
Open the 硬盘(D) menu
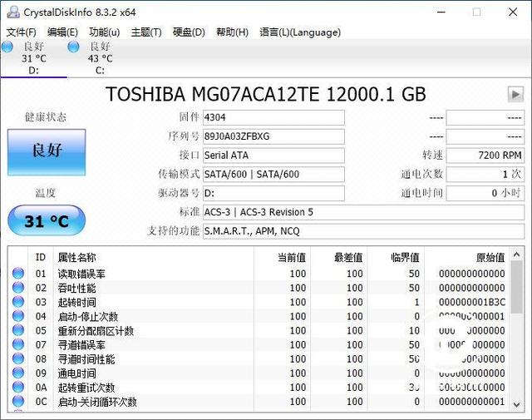pos(189,32)
